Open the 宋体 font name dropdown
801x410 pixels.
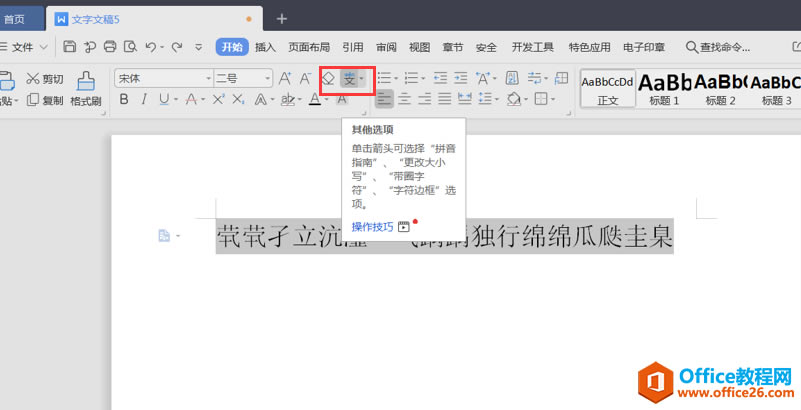click(163, 79)
